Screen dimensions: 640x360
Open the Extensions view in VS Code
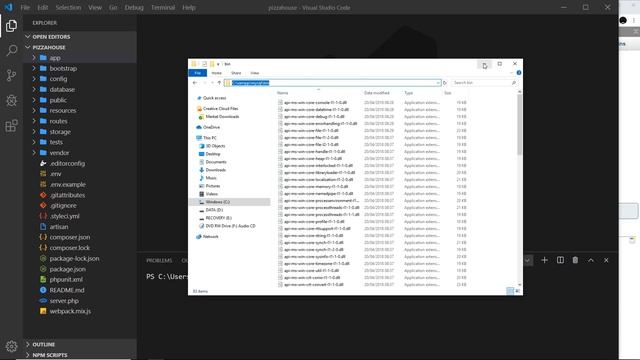click(x=11, y=125)
